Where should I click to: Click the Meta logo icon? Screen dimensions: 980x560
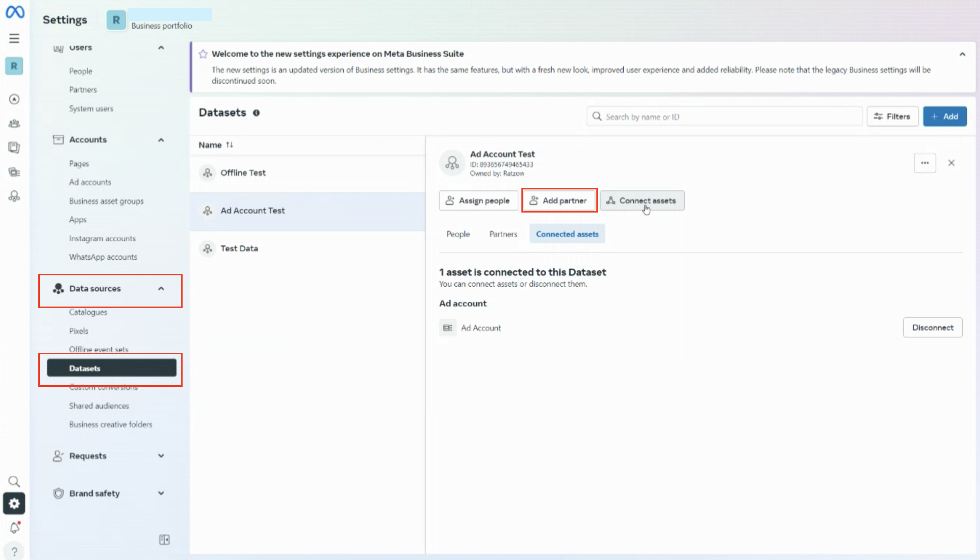pos(15,12)
